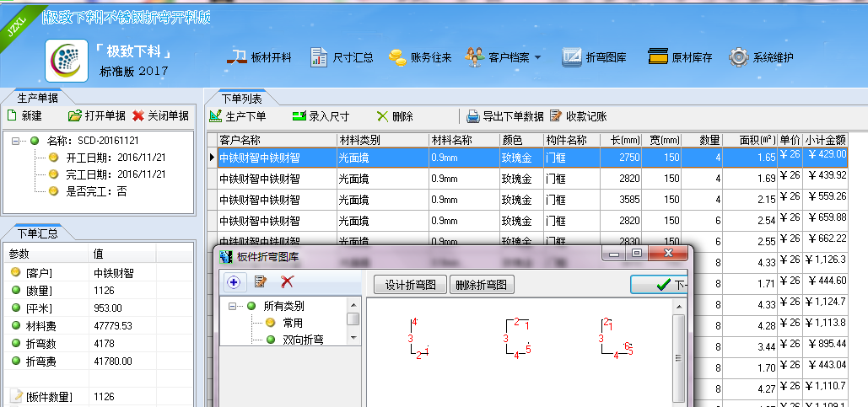Image resolution: width=868 pixels, height=407 pixels.
Task: Close the 板件折弯图库 dialog
Action: 668,254
